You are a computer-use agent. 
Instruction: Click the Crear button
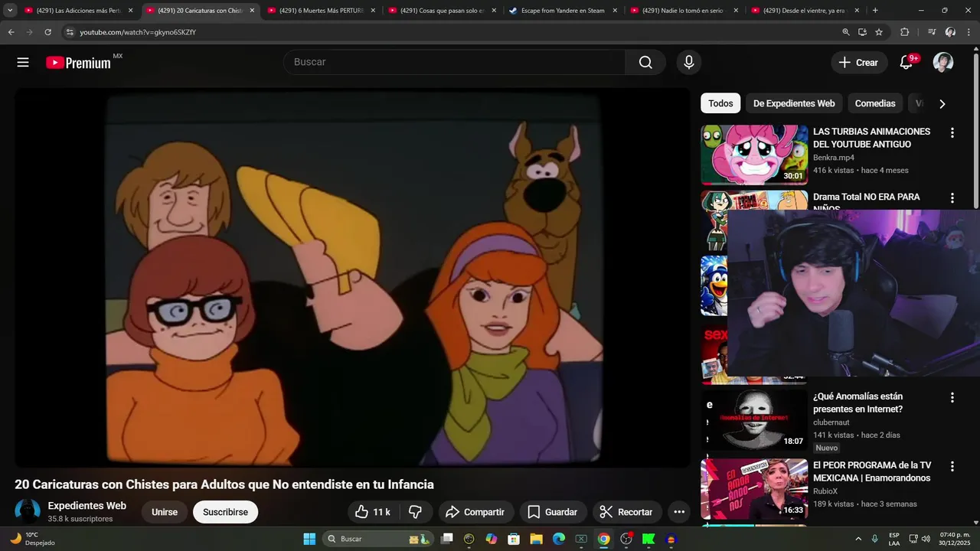coord(859,63)
